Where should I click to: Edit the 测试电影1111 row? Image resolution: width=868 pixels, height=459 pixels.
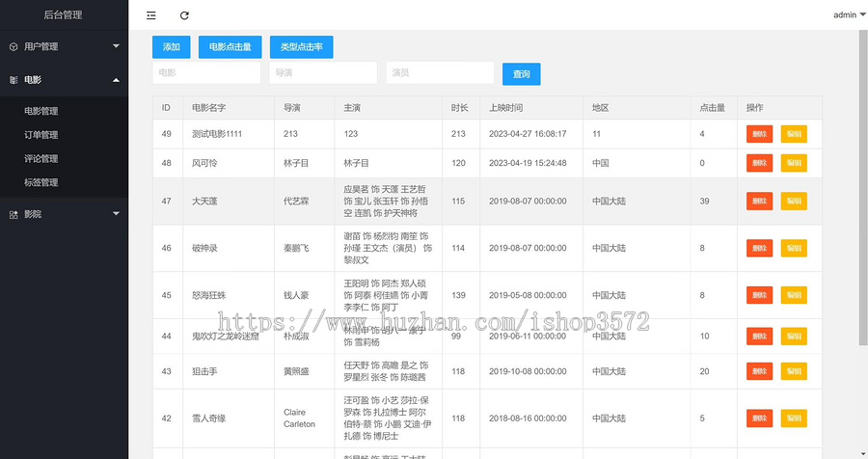(794, 134)
